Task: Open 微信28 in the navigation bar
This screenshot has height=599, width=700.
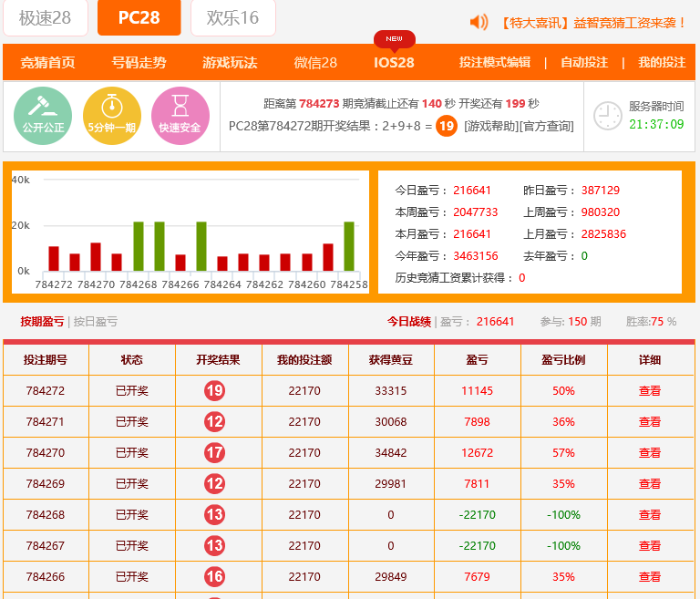Action: click(x=315, y=63)
